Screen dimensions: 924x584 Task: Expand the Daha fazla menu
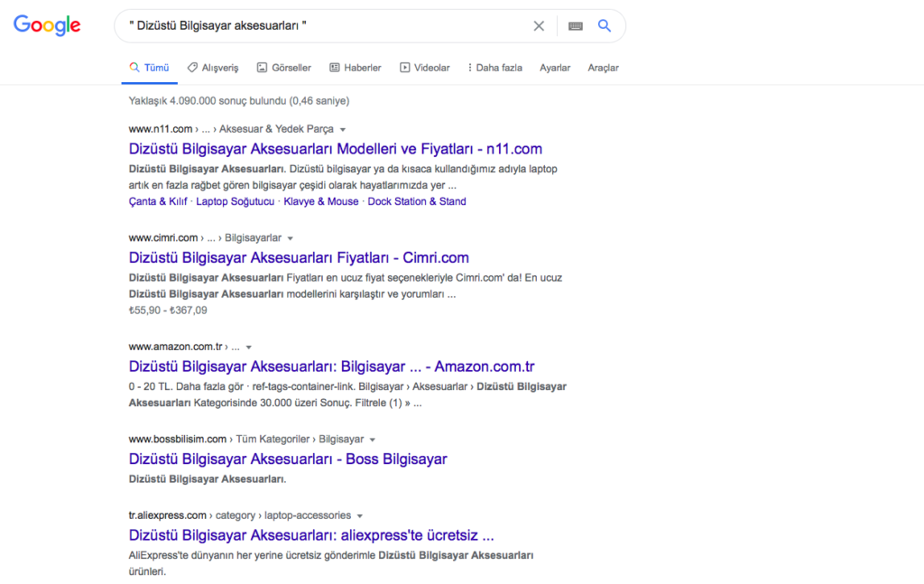coord(495,68)
